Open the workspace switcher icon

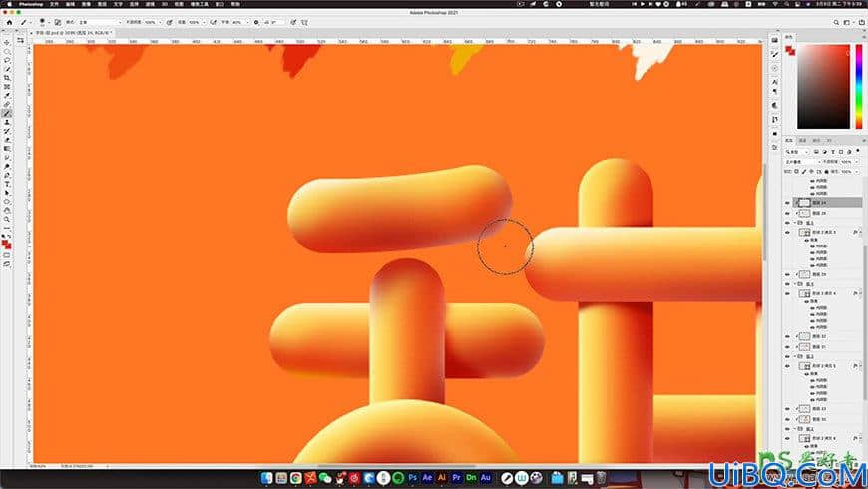[x=847, y=22]
